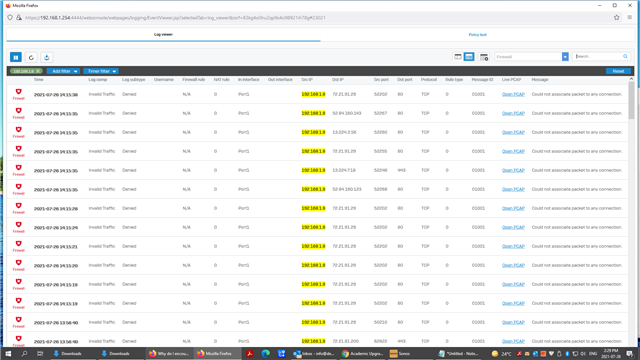Click Firewall shield icon of 14:15:28 row
640x360 pixels.
point(18,207)
